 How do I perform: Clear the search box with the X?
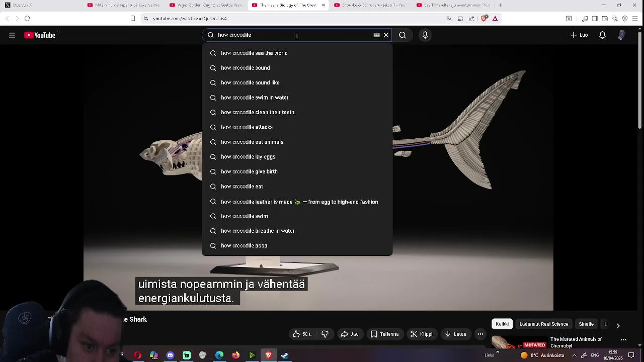pos(386,35)
